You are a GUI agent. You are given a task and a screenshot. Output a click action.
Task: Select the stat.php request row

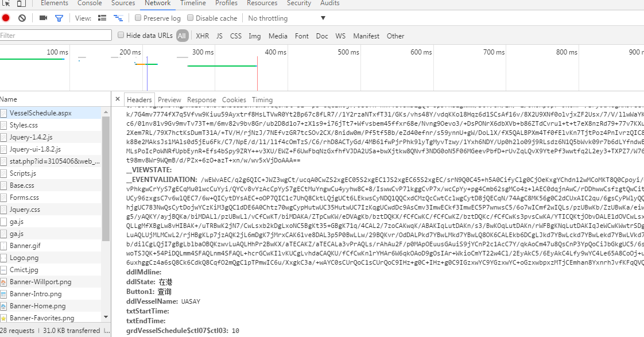pyautogui.click(x=50, y=161)
